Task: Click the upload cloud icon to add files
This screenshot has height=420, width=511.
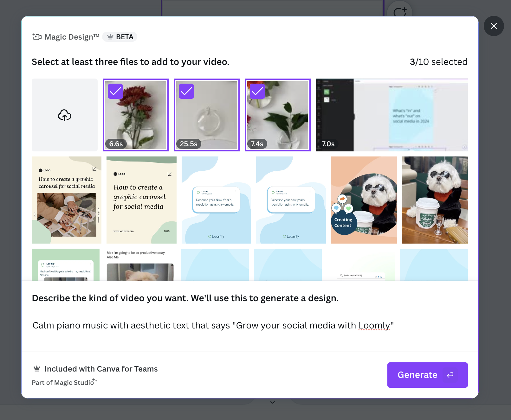Action: (64, 115)
